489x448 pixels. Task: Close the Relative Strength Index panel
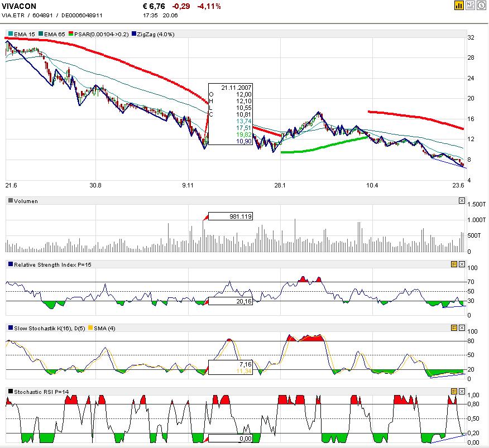pos(462,264)
